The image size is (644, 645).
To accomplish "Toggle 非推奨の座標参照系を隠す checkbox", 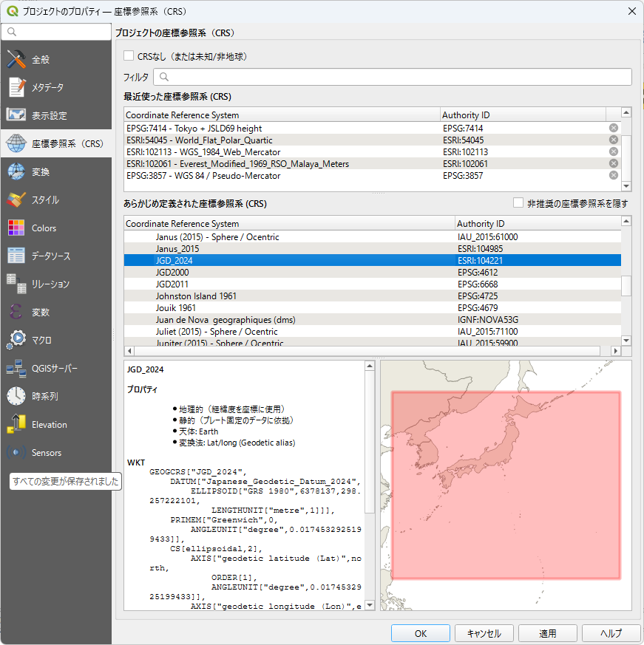I will click(518, 202).
